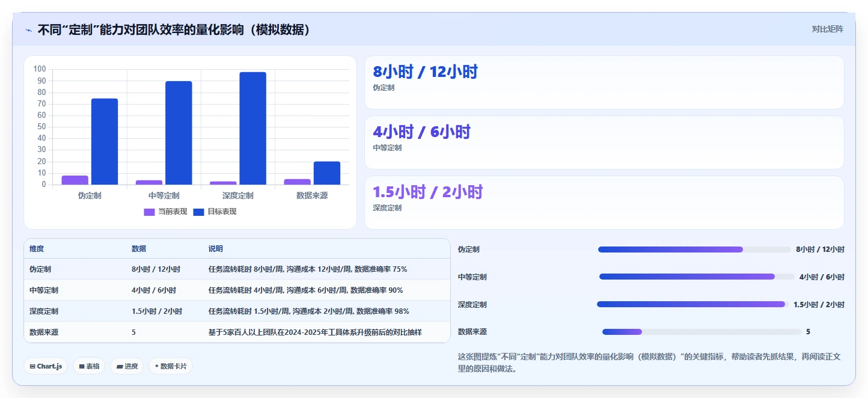Image resolution: width=868 pixels, height=398 pixels.
Task: Toggle the 目标表现 legend swatch
Action: pyautogui.click(x=198, y=212)
